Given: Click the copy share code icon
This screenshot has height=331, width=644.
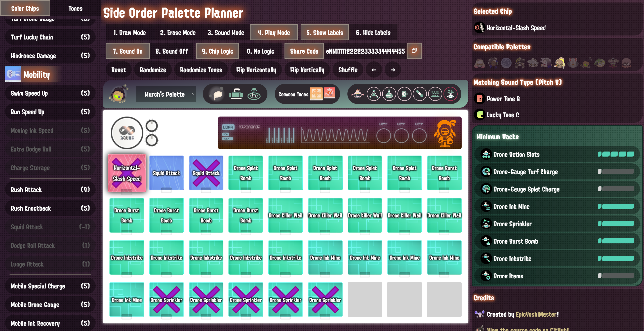Looking at the screenshot, I should click(x=414, y=51).
